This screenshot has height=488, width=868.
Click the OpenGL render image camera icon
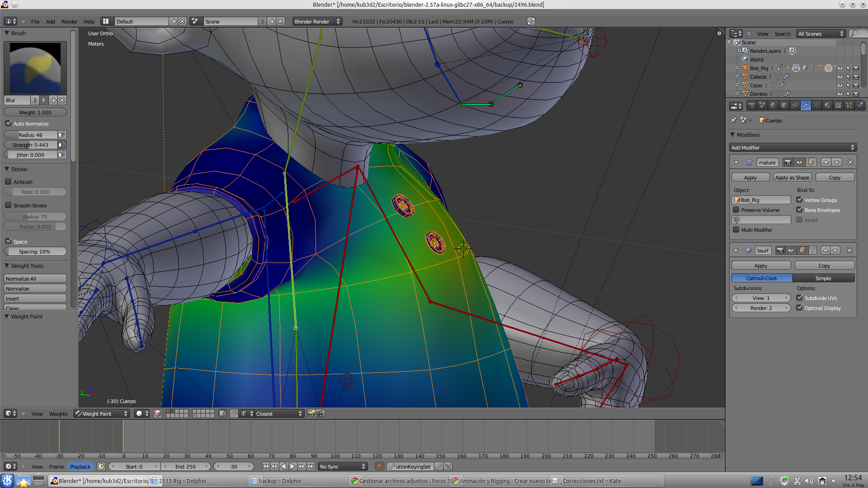coord(311,413)
